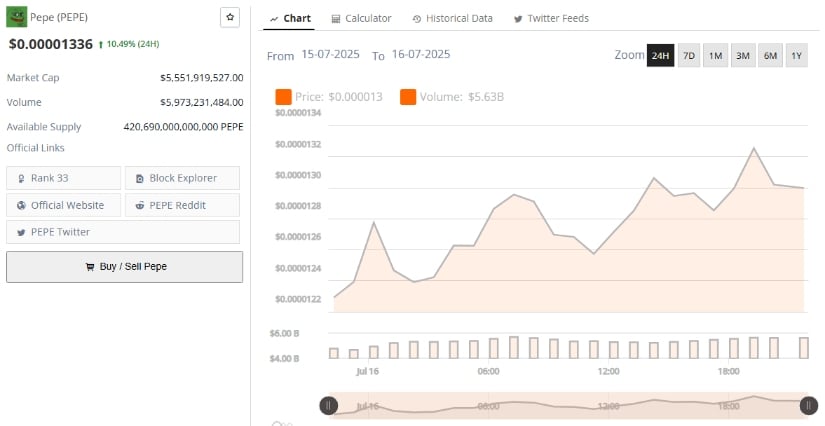Select the 3M zoom range
Screen dimensions: 825x426
742,55
